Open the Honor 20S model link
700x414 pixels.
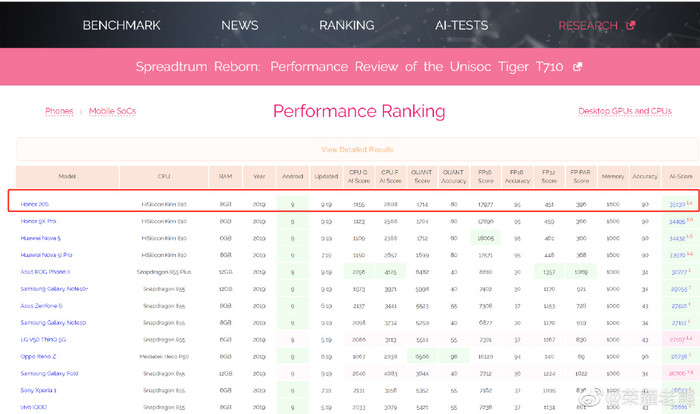35,204
